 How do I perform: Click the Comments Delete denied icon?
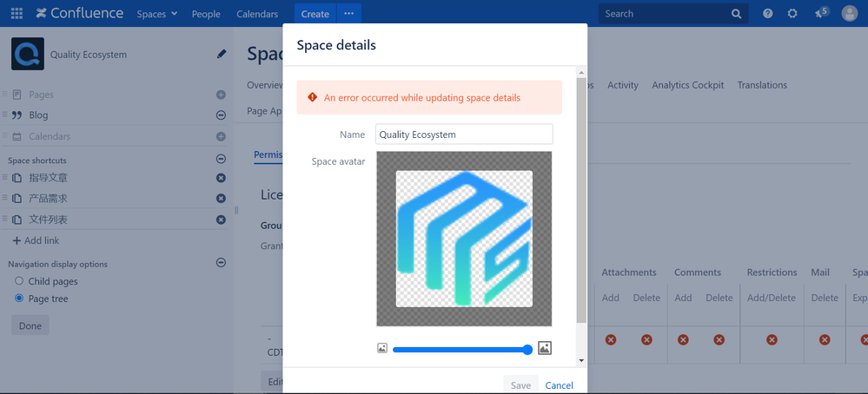coord(719,339)
